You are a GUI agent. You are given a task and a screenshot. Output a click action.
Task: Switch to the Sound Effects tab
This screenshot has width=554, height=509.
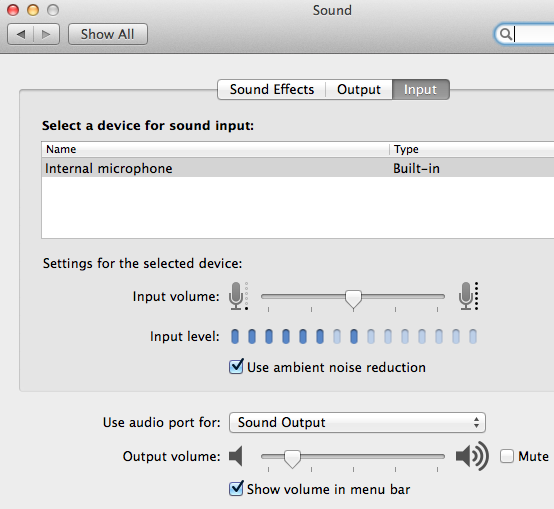click(x=271, y=89)
